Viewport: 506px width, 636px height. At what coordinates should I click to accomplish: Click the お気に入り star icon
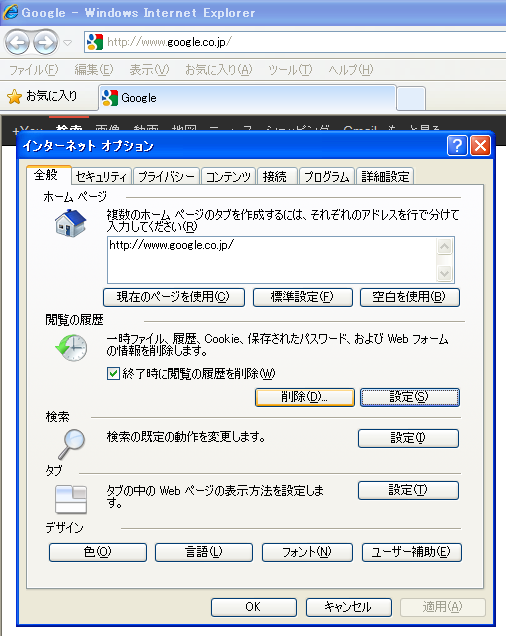[14, 97]
